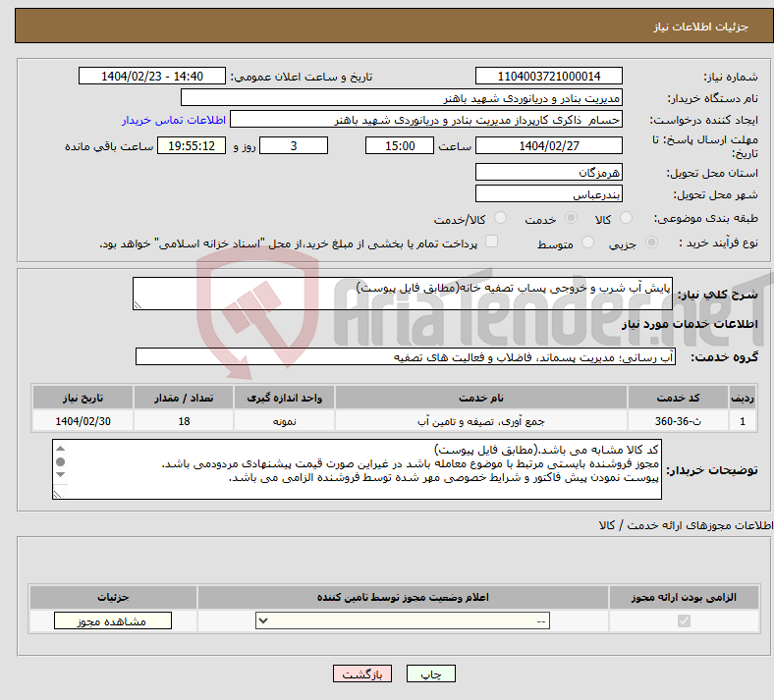Open the اعلام وضعیت مجوز dropdown

click(x=403, y=621)
